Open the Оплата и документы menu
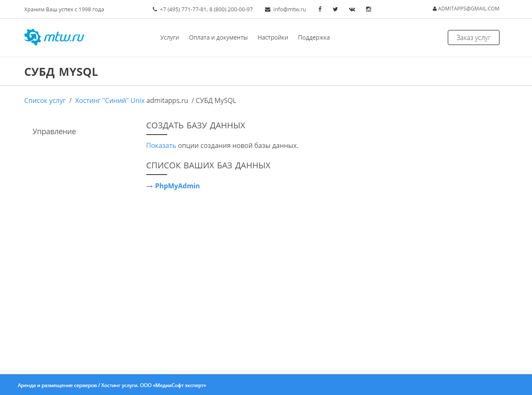The height and width of the screenshot is (395, 532). pyautogui.click(x=218, y=37)
